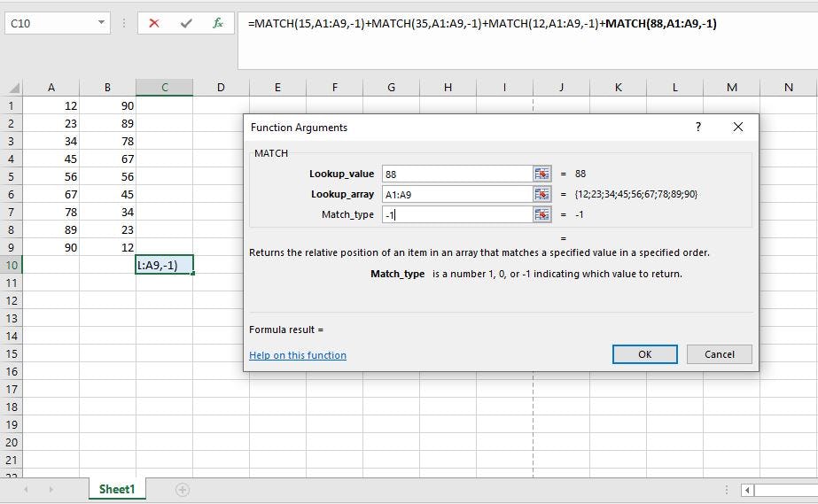The image size is (818, 504).
Task: Click into the Lookup_array field
Action: pos(457,194)
